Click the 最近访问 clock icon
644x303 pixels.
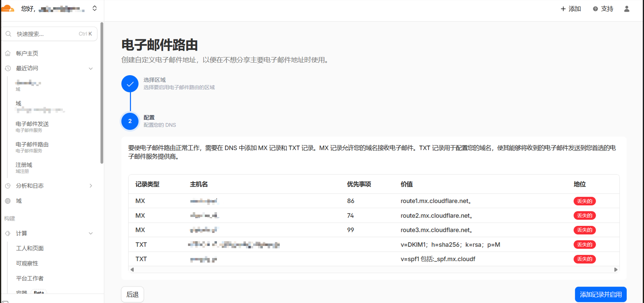pos(8,68)
